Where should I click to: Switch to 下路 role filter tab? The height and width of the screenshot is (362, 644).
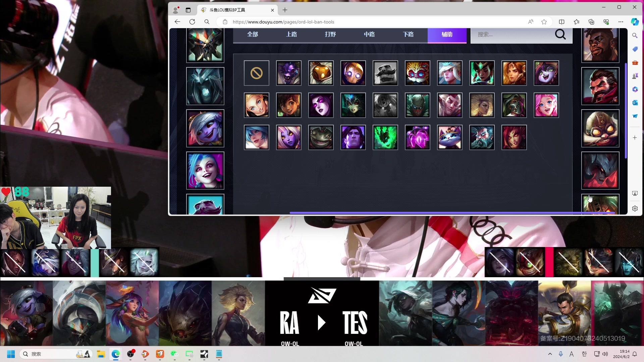click(x=408, y=35)
